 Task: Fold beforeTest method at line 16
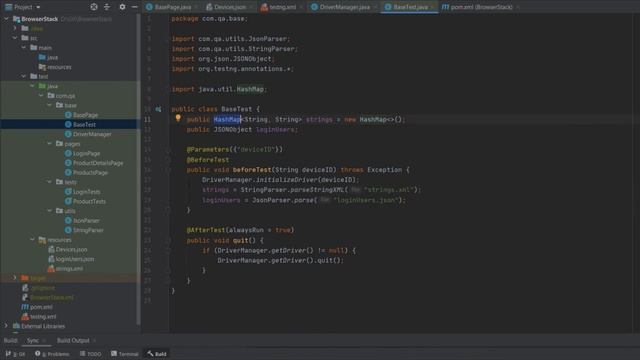pos(167,170)
